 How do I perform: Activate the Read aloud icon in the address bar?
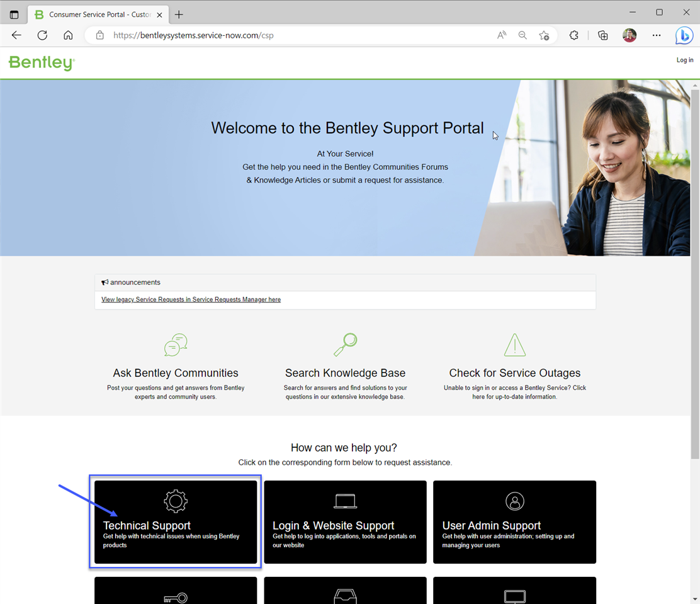click(502, 35)
